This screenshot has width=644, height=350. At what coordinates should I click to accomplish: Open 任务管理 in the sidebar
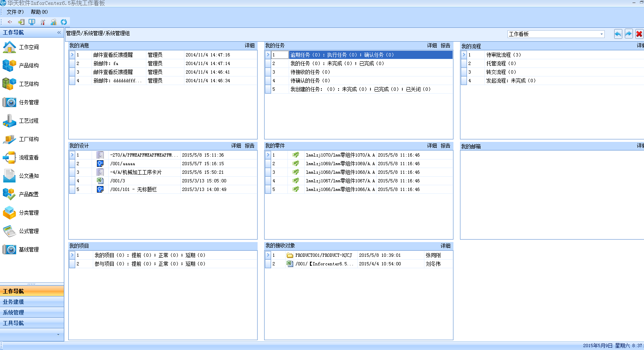click(x=29, y=102)
